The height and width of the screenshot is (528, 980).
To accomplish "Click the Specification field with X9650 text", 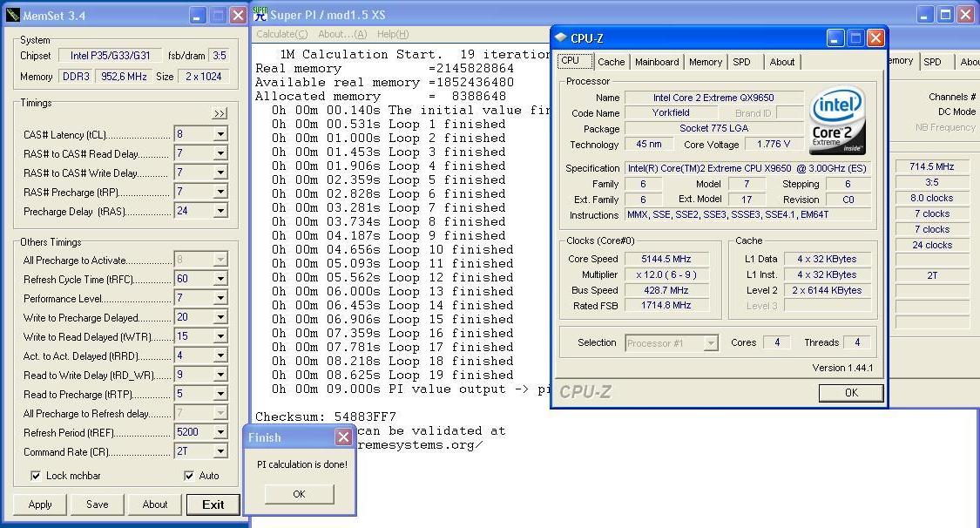I will 747,168.
